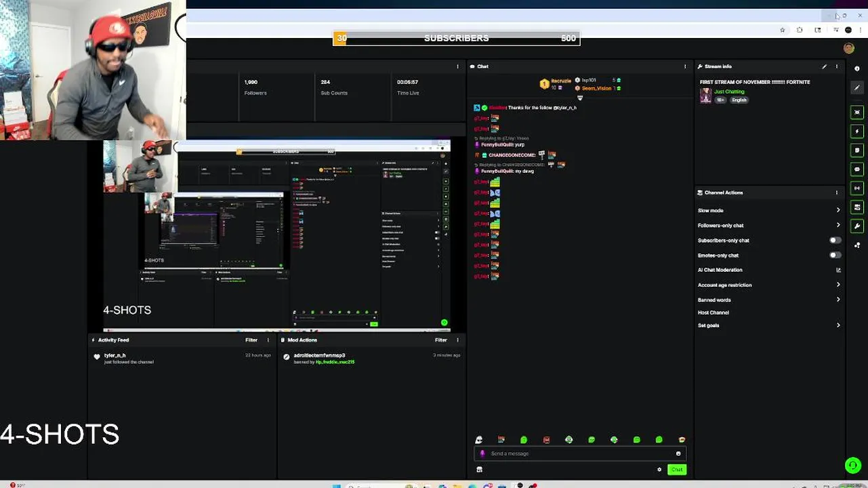Click the 1,990 Followers stat
868x488 pixels.
coord(255,87)
